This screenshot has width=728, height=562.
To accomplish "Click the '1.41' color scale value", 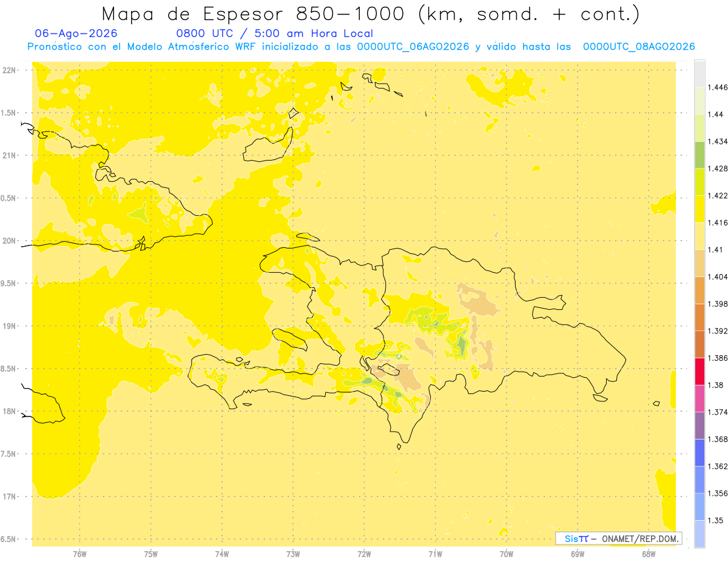I will click(x=715, y=250).
